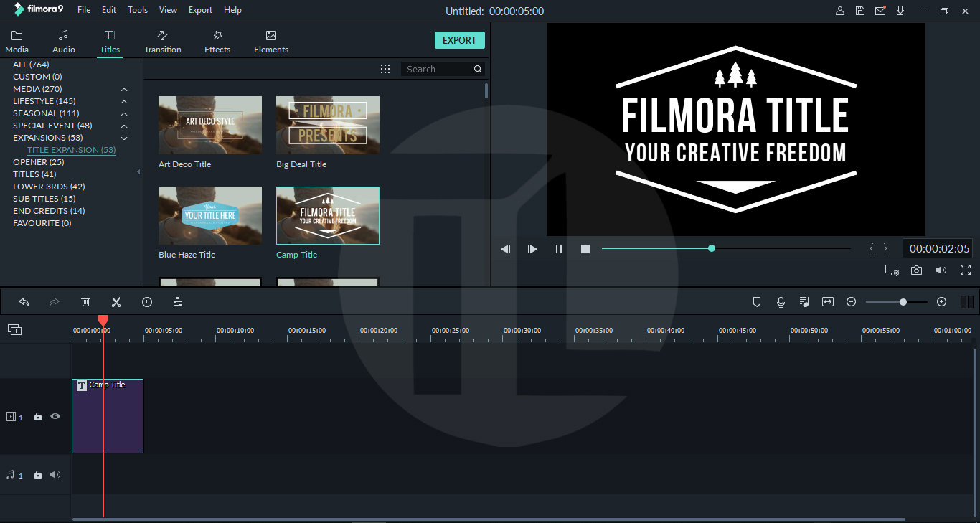Switch to the Audio tab
This screenshot has height=523, width=980.
(x=64, y=42)
